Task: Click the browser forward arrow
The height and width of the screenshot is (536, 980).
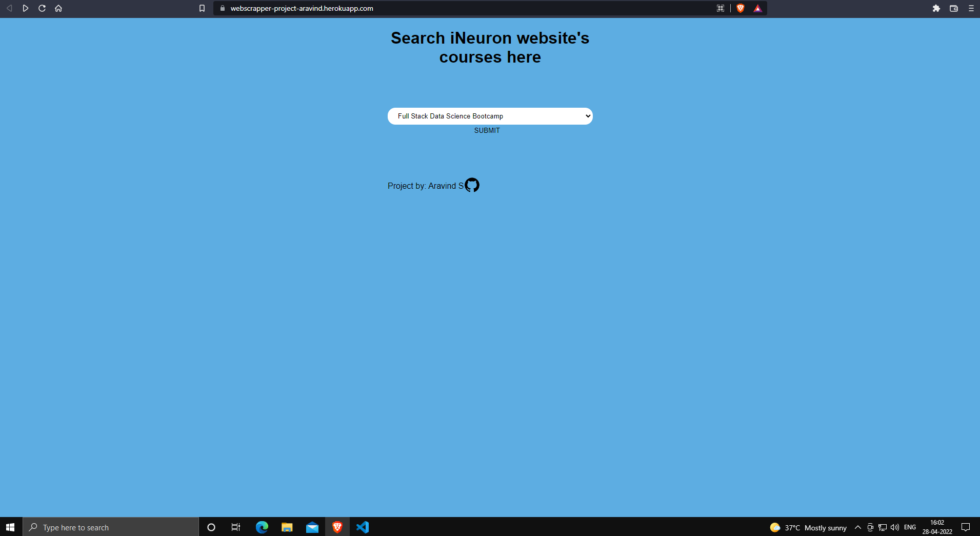Action: (26, 8)
